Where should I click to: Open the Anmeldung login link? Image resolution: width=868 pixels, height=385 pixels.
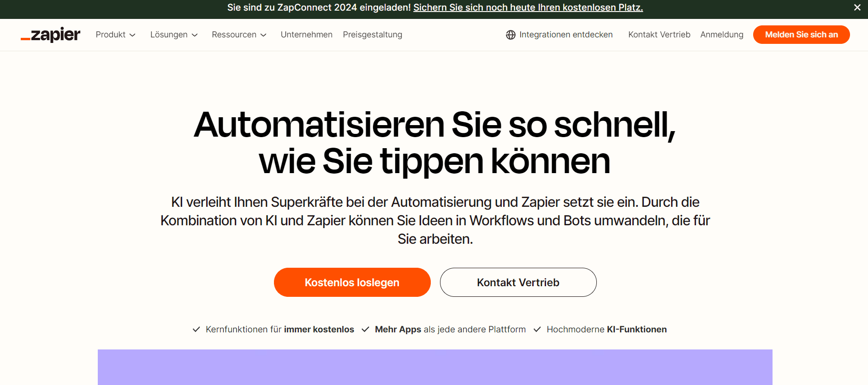(x=722, y=35)
